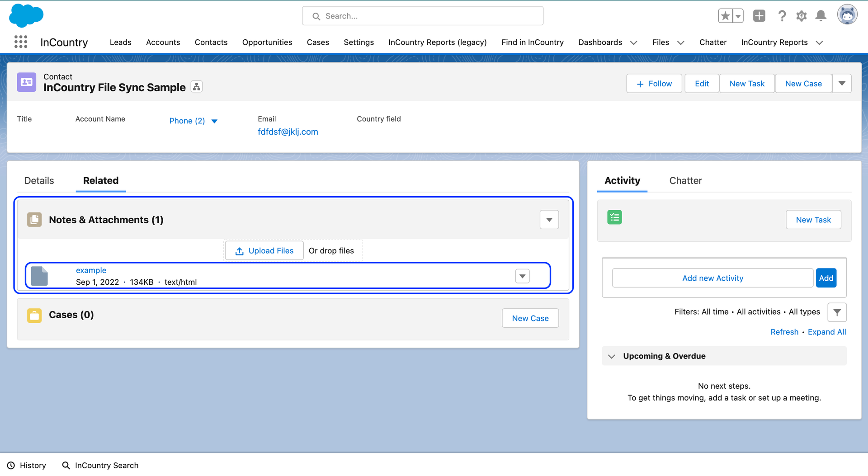
Task: Open the InCountry Reports nav tab
Action: (x=774, y=42)
